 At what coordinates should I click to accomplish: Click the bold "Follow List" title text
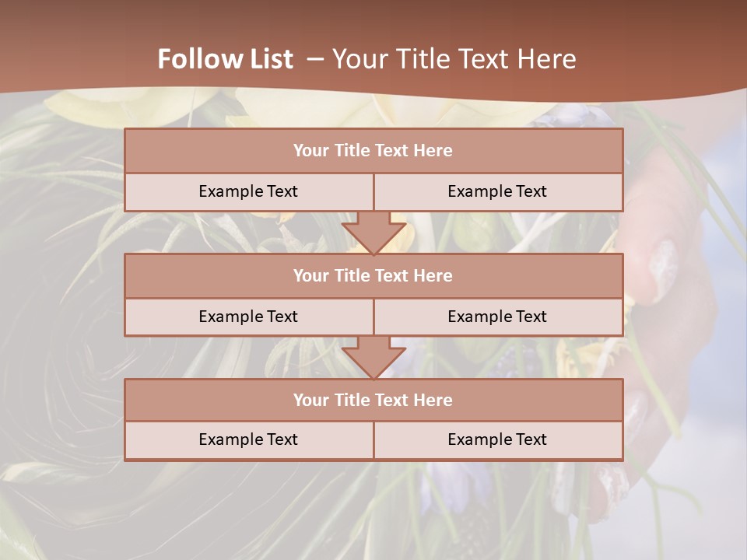pos(226,59)
